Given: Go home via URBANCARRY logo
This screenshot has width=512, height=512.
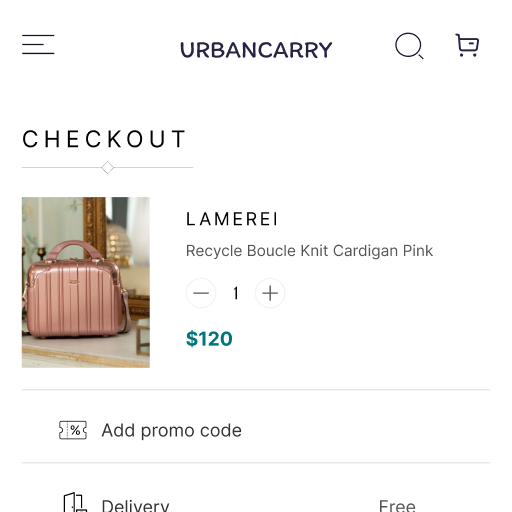Looking at the screenshot, I should pos(256,50).
